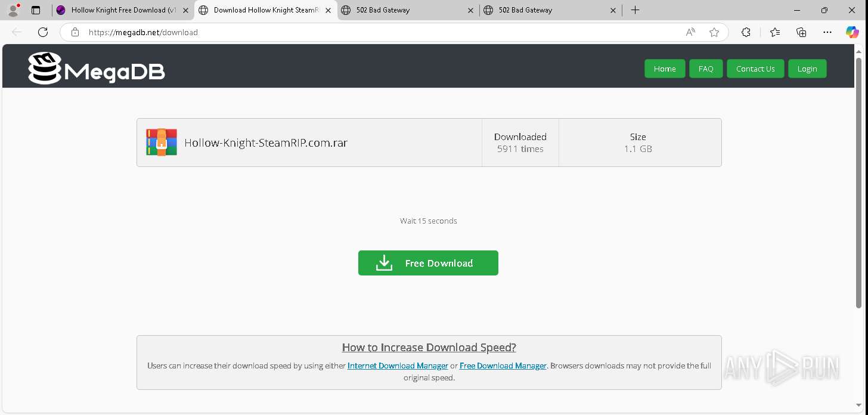
Task: Click the Wait 15 seconds text
Action: [x=429, y=221]
